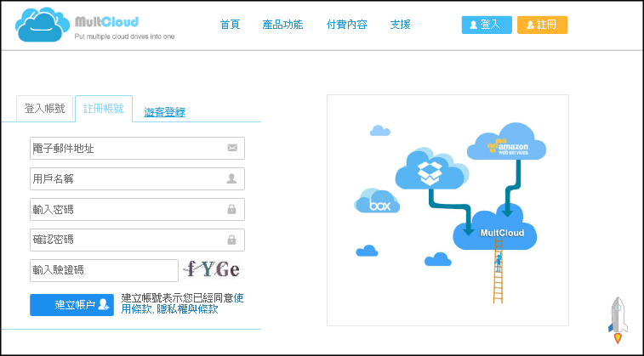Focus the 輸入密碼 input field
Screen dimensions: 644x356
coord(137,209)
